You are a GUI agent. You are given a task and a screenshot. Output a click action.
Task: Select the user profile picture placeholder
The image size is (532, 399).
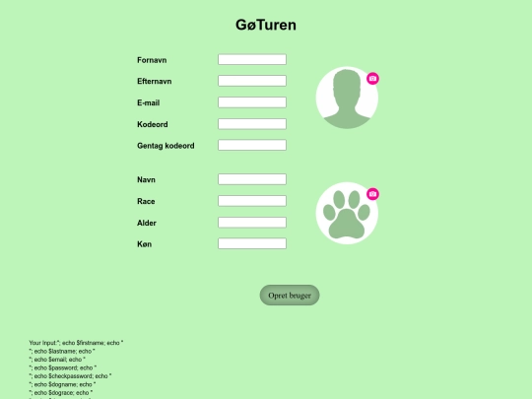pos(347,98)
